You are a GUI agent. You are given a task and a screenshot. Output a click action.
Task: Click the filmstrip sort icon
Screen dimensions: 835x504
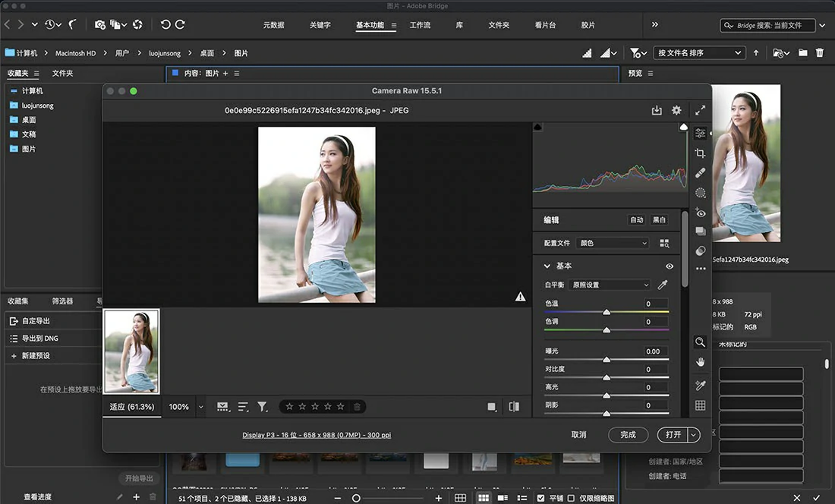click(x=243, y=407)
